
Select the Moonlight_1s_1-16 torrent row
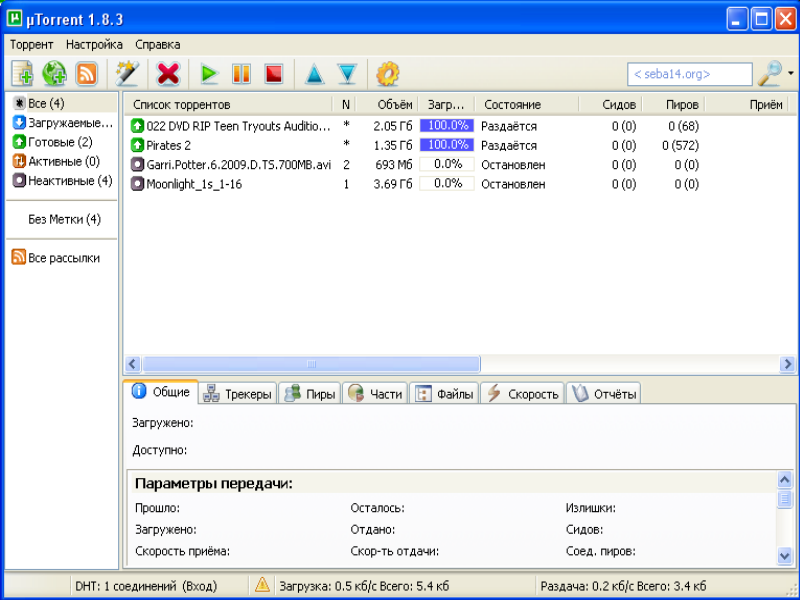459,184
